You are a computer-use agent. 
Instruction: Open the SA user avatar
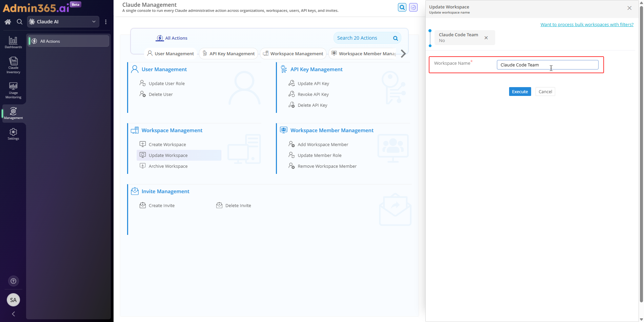point(13,300)
